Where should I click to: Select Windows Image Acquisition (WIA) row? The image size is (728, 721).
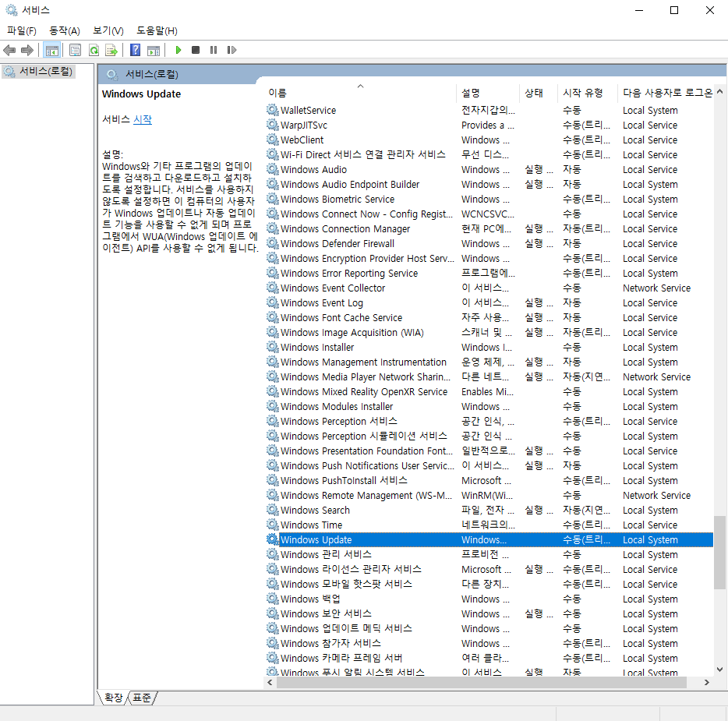(x=489, y=332)
